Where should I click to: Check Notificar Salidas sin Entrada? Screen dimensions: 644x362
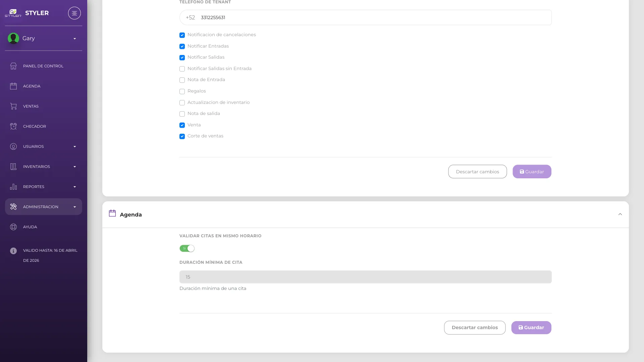[x=182, y=69]
